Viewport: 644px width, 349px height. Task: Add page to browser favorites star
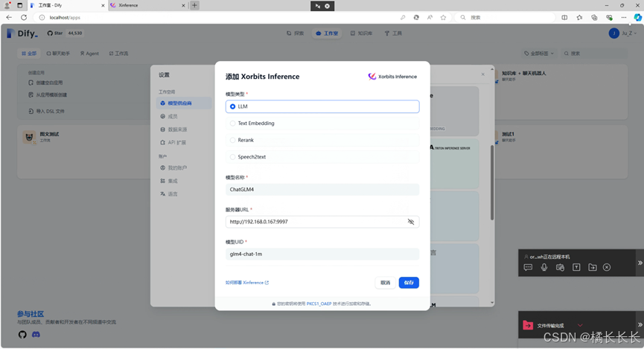click(443, 17)
